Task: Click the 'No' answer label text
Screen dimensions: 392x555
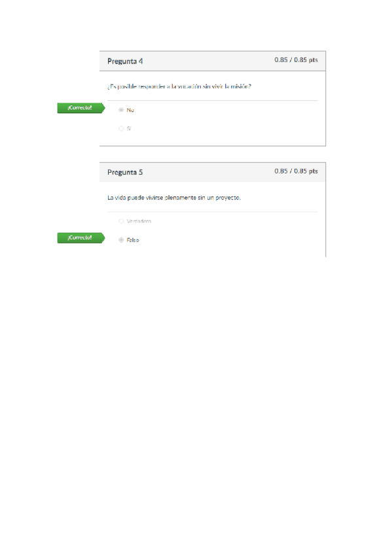Action: (x=130, y=110)
